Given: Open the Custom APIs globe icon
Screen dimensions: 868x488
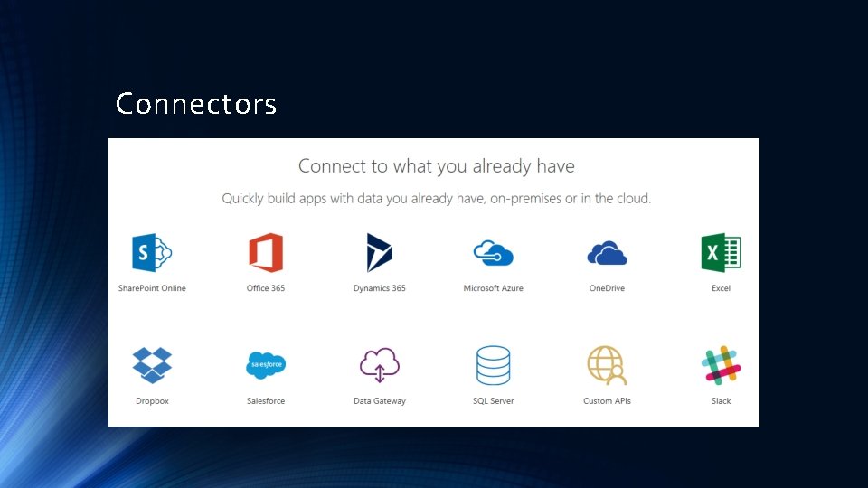Looking at the screenshot, I should [x=607, y=365].
